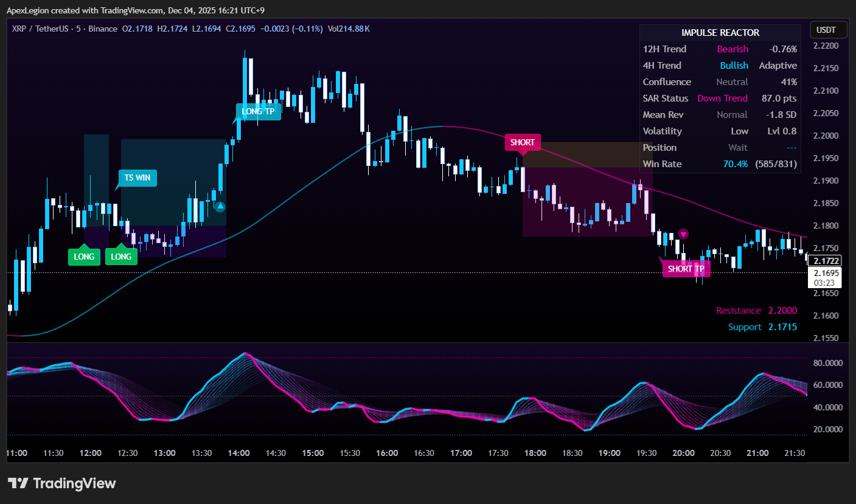Screen dimensions: 856x504
Task: Click the 70.4% win rate value
Action: click(736, 164)
